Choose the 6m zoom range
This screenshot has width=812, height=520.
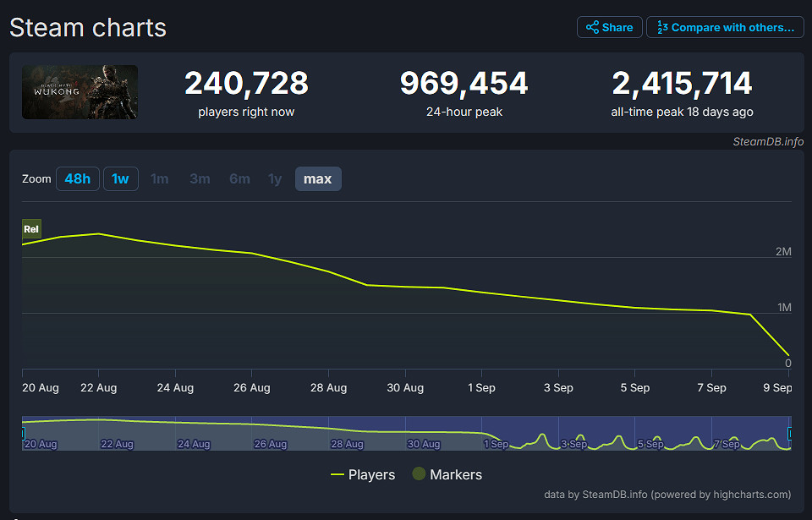pyautogui.click(x=239, y=178)
